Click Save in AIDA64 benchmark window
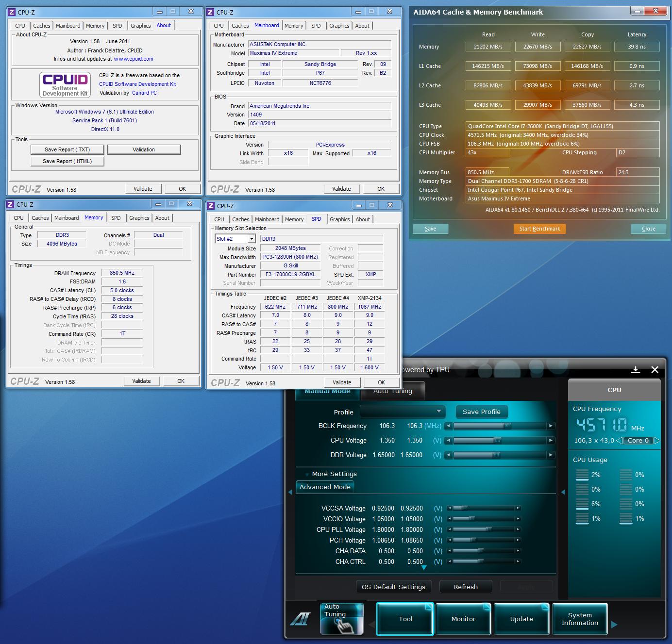The height and width of the screenshot is (644, 672). click(430, 229)
